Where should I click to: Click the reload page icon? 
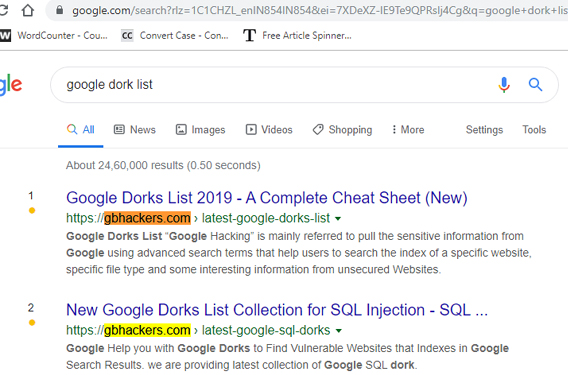(x=3, y=10)
